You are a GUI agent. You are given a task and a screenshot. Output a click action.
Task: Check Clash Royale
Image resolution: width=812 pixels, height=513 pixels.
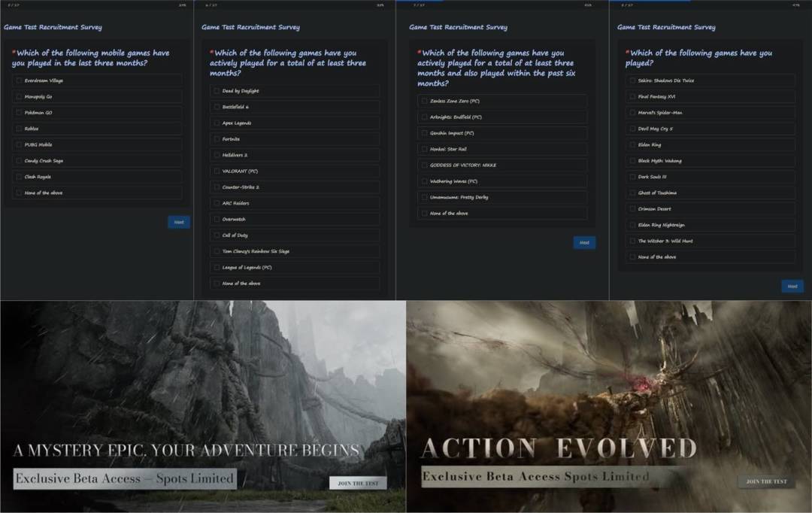97,177
